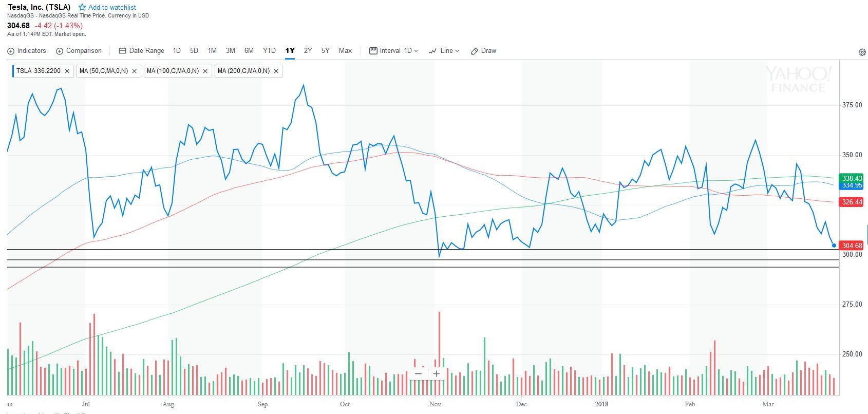
Task: Click the MA (200,C,MA,0,N) legend label
Action: click(243, 71)
